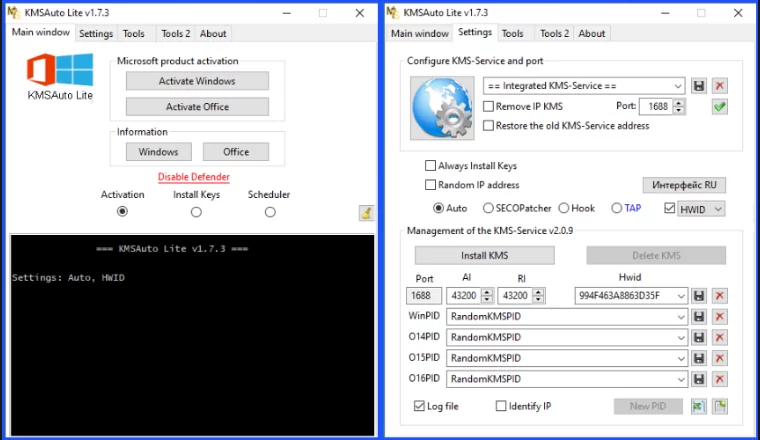760x440 pixels.
Task: Select the Hook radio button
Action: coord(564,208)
